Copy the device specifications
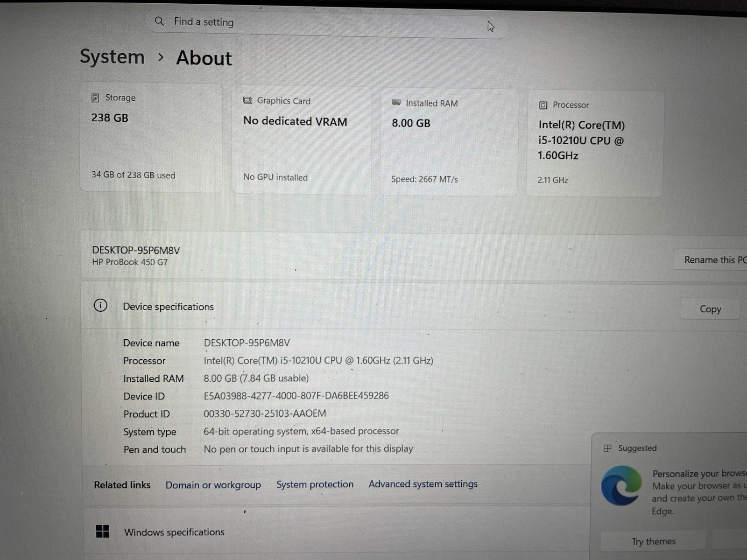This screenshot has height=560, width=747. 710,309
